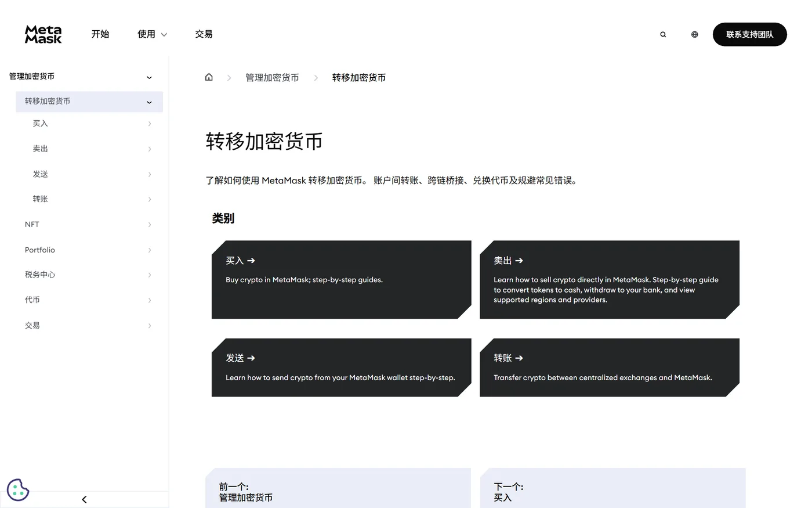
Task: Click the 类别 section heading
Action: 223,218
